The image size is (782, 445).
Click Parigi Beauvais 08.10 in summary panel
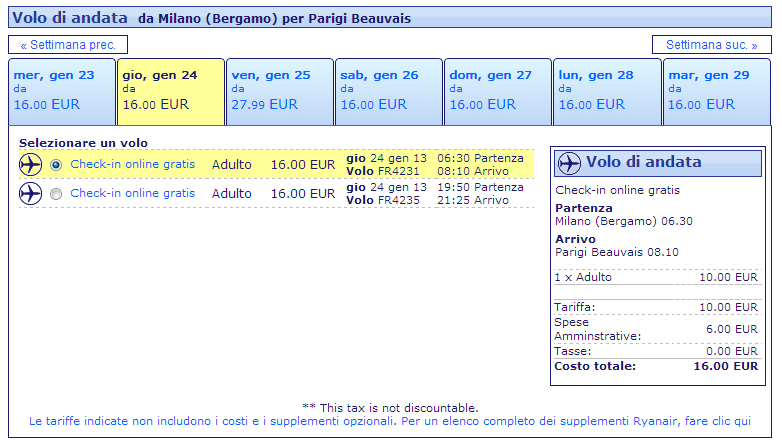(x=617, y=252)
